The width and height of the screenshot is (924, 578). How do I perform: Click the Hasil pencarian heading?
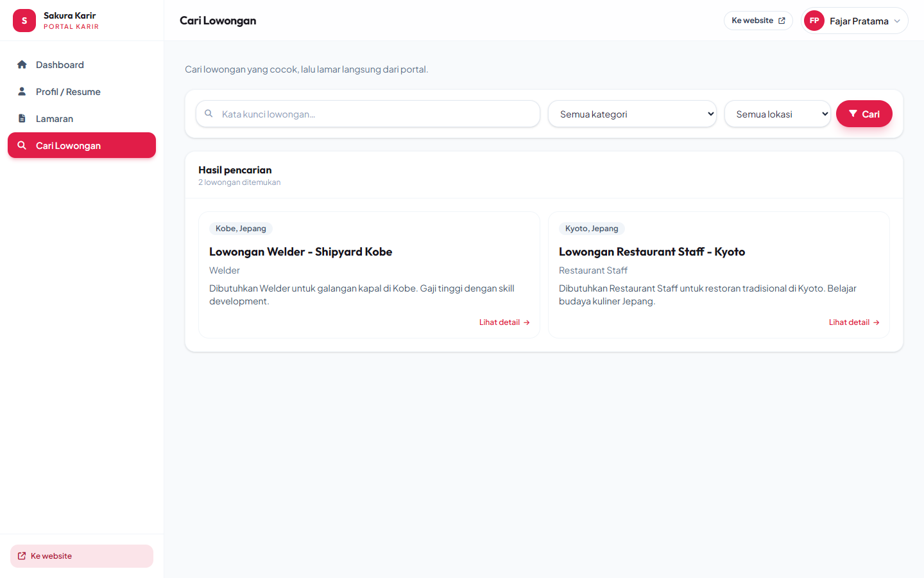coord(235,170)
